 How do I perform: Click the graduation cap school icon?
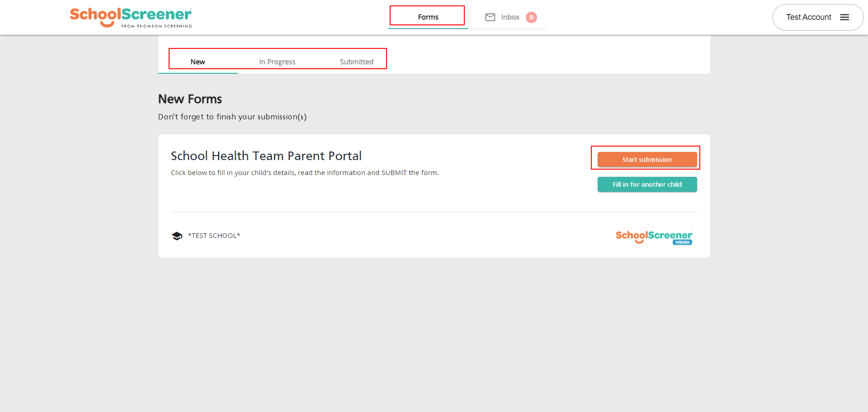[177, 236]
